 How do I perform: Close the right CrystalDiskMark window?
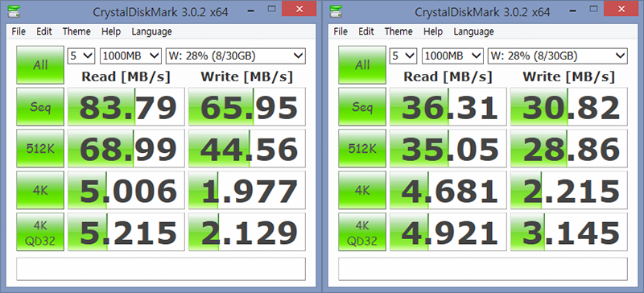621,9
